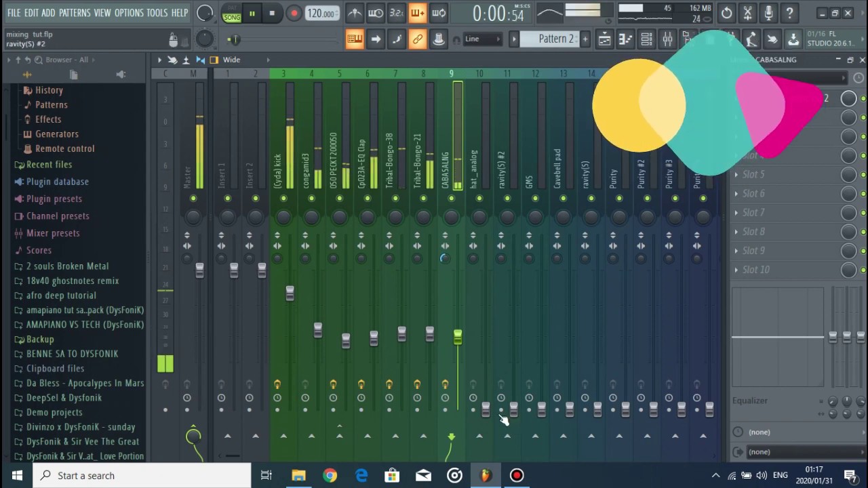Open the Mixer window icon

[667, 39]
